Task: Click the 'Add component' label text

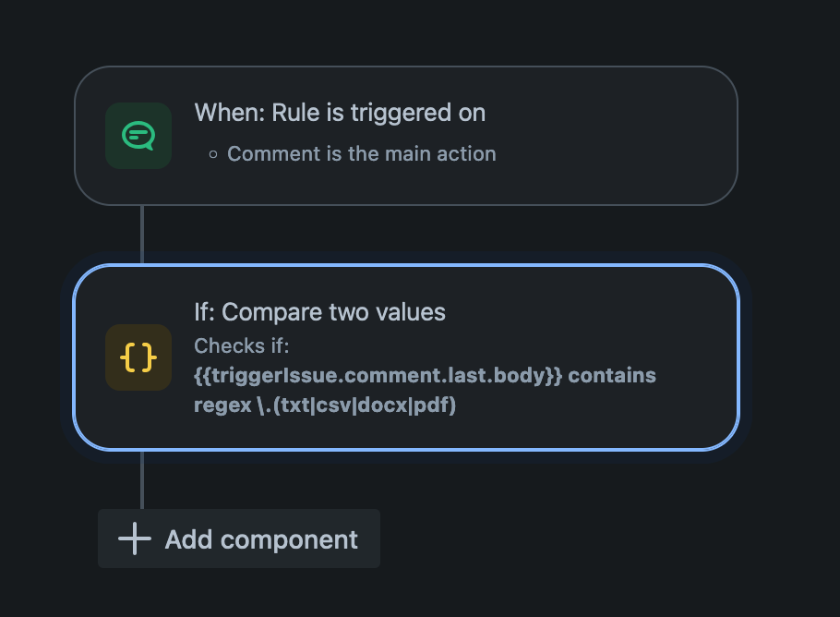Action: (261, 539)
